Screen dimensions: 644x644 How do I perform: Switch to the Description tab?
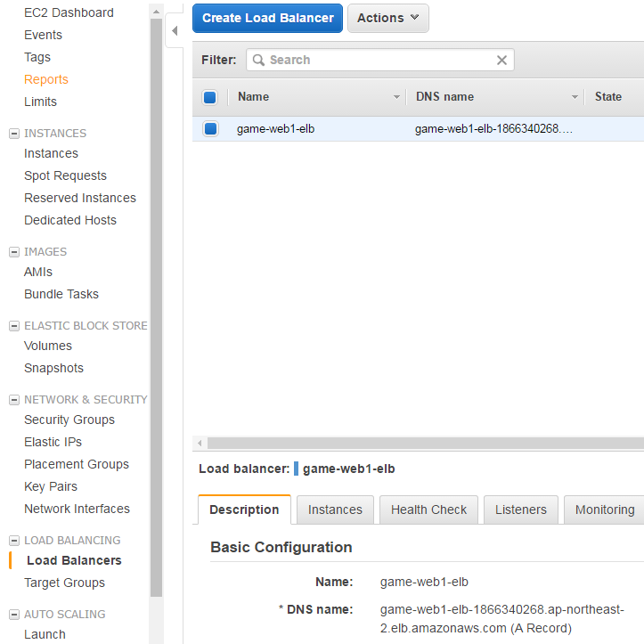[244, 509]
